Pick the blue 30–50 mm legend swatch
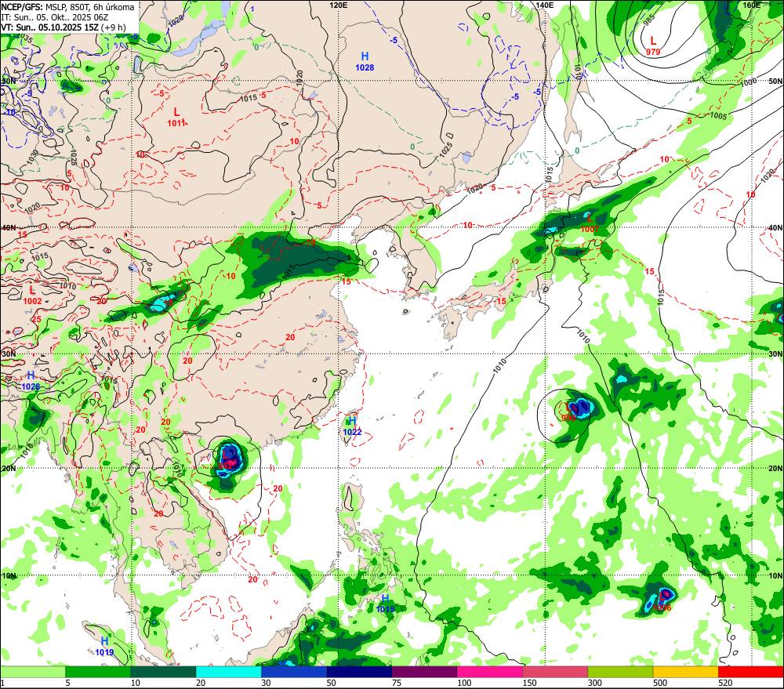This screenshot has height=689, width=784. click(294, 672)
